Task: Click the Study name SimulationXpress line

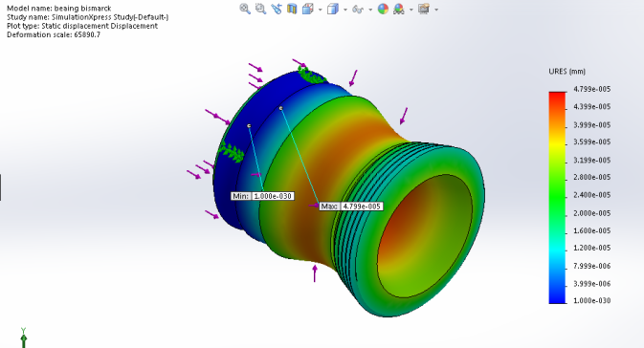Action: [x=87, y=17]
